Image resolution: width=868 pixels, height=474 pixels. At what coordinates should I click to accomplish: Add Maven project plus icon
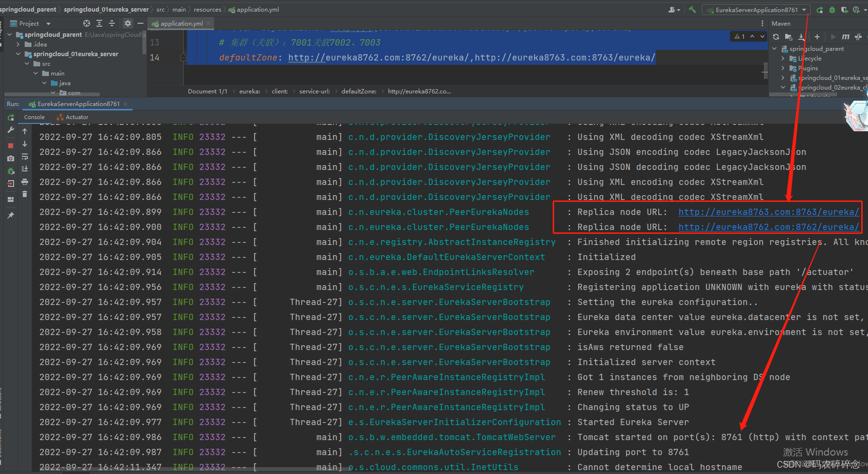click(817, 37)
